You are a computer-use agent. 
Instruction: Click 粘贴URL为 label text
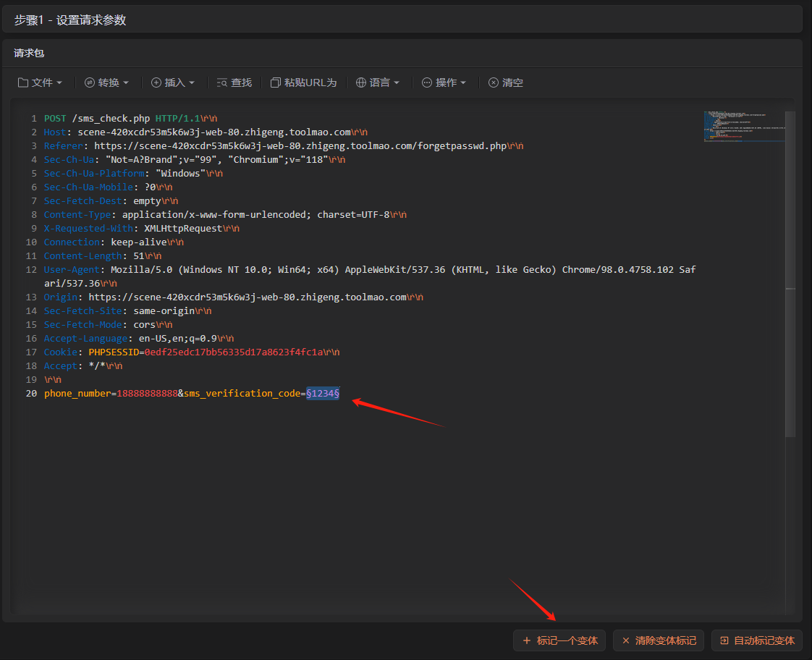point(310,82)
